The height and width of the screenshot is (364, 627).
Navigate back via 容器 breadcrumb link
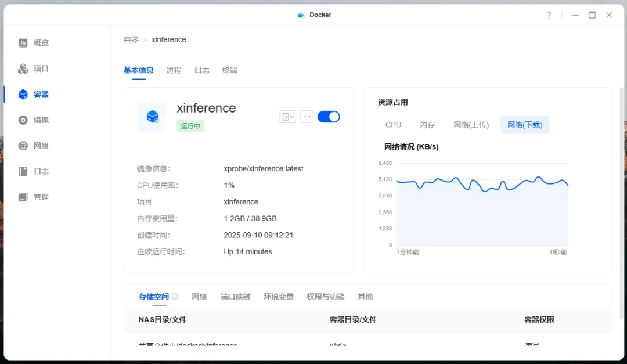pos(131,40)
